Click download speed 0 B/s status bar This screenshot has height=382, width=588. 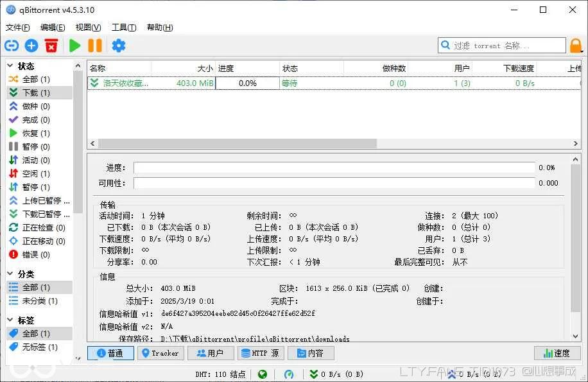click(x=336, y=374)
